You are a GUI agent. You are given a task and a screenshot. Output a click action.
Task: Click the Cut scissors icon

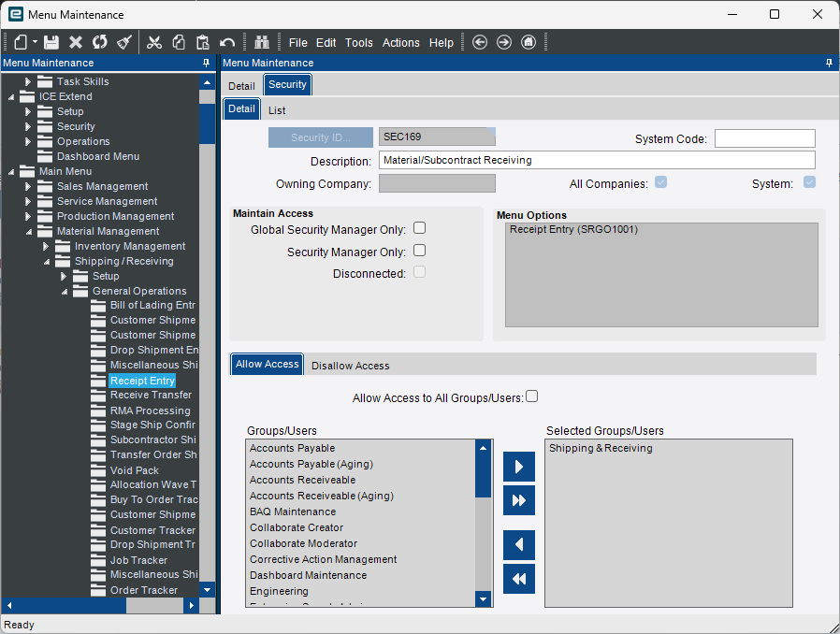pyautogui.click(x=154, y=42)
